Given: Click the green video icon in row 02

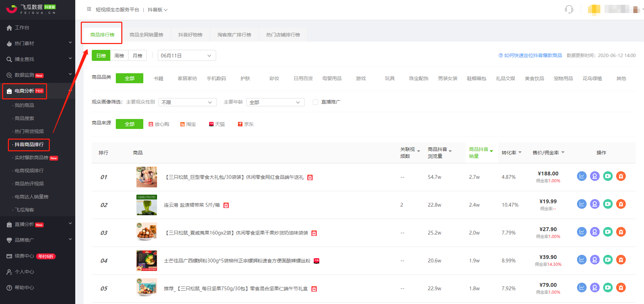Looking at the screenshot, I should coord(608,204).
